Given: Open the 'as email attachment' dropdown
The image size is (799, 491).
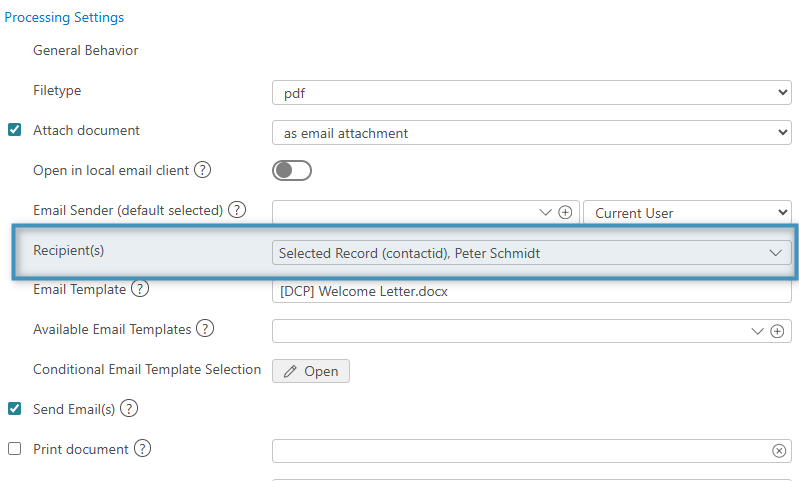Looking at the screenshot, I should click(531, 132).
